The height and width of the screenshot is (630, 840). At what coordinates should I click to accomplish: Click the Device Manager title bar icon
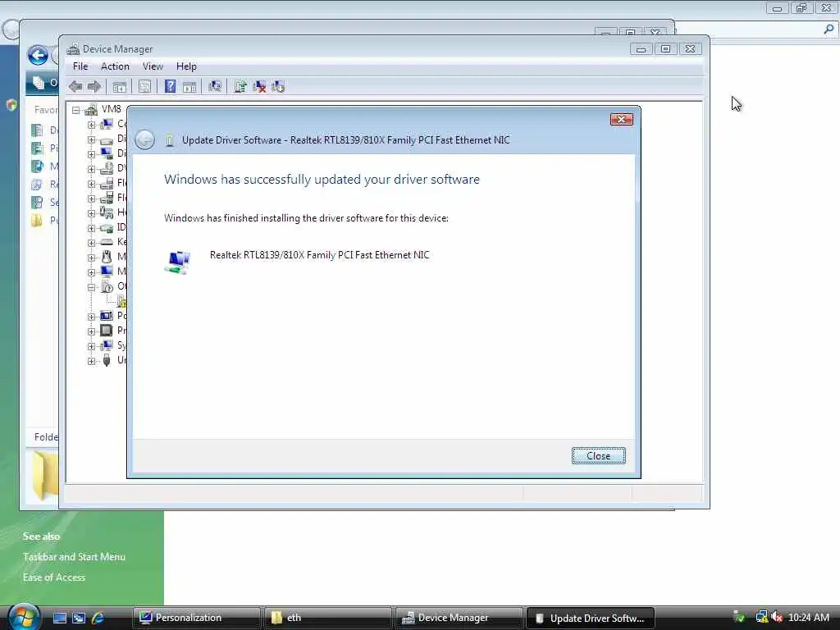pyautogui.click(x=73, y=48)
